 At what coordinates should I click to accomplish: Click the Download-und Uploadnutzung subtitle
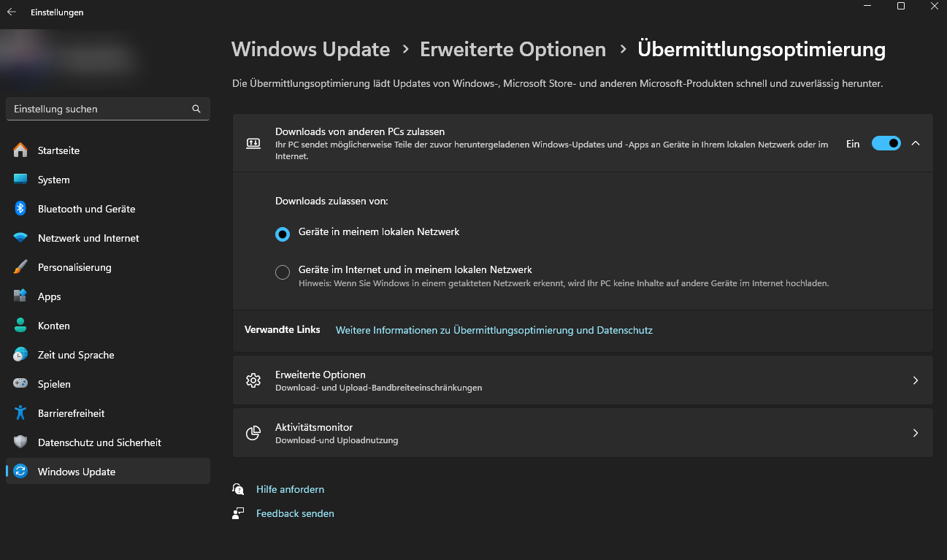coord(337,440)
